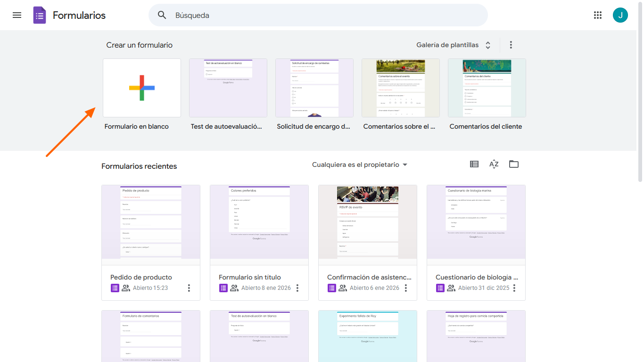The width and height of the screenshot is (644, 362).
Task: Sort forms alphabetically with the AZ icon
Action: (x=494, y=164)
